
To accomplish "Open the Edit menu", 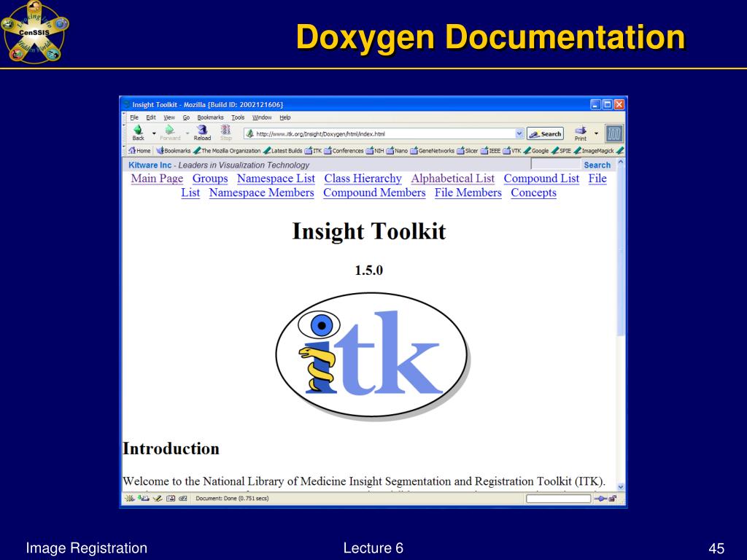I will click(151, 117).
